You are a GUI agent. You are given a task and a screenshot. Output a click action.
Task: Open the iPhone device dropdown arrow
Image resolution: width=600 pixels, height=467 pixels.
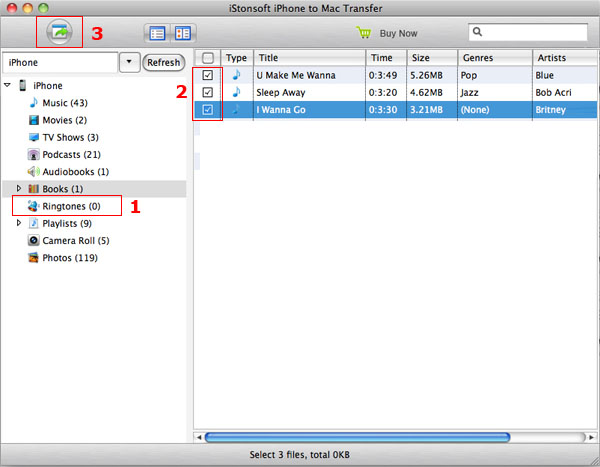coord(129,62)
